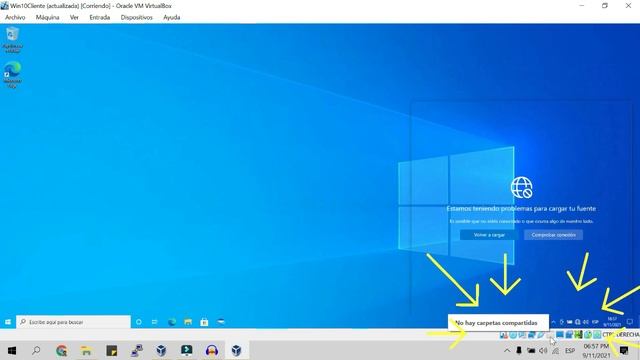Open the Dispositivos menu

coord(136,18)
